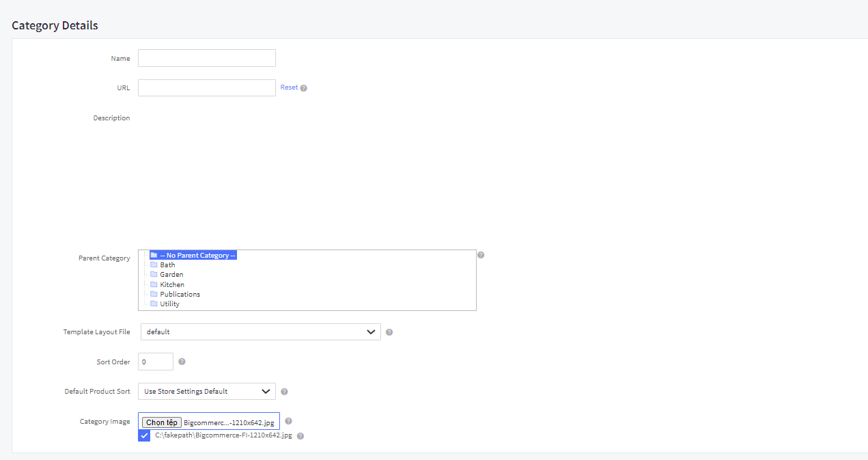Select the No Parent Category option
868x460 pixels.
pos(197,255)
